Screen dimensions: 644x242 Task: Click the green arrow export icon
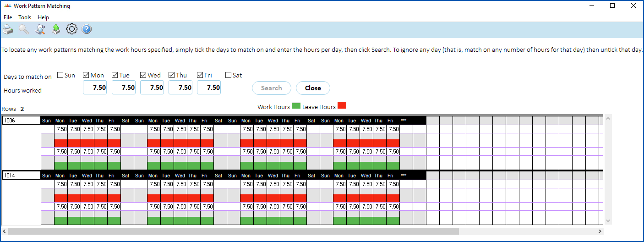55,30
